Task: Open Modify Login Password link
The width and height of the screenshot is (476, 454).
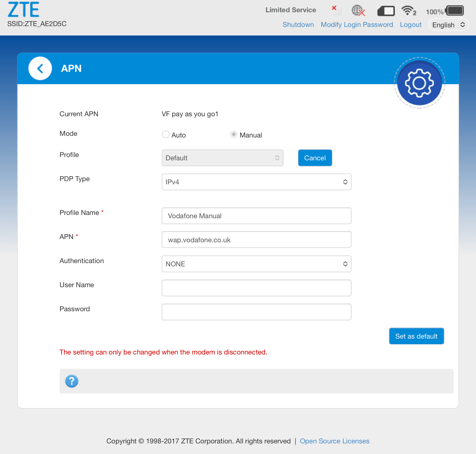Action: point(357,24)
